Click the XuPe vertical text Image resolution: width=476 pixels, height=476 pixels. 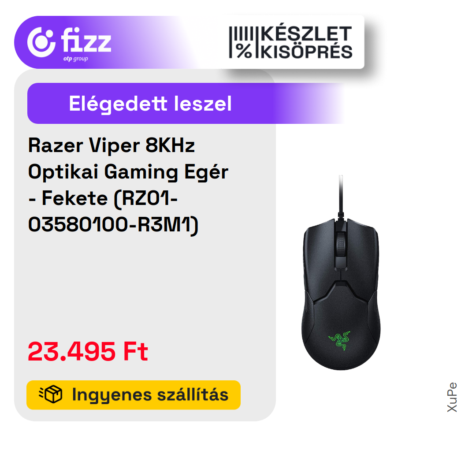coord(452,397)
